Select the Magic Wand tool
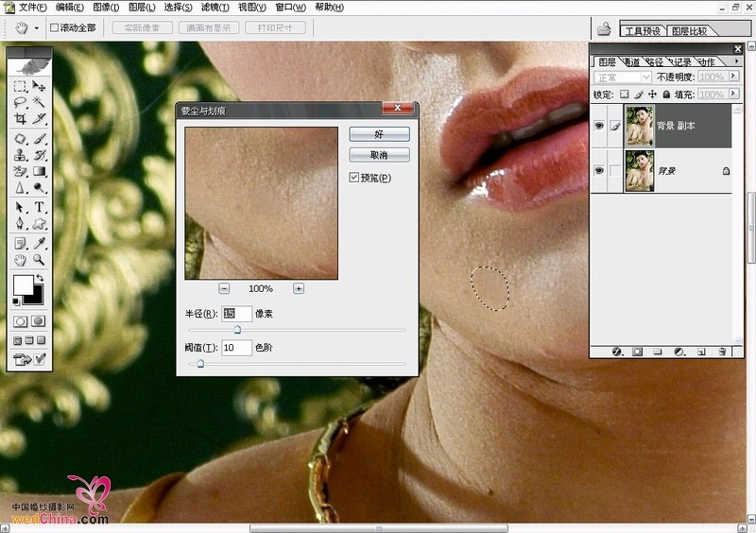Image resolution: width=756 pixels, height=533 pixels. coord(39,102)
